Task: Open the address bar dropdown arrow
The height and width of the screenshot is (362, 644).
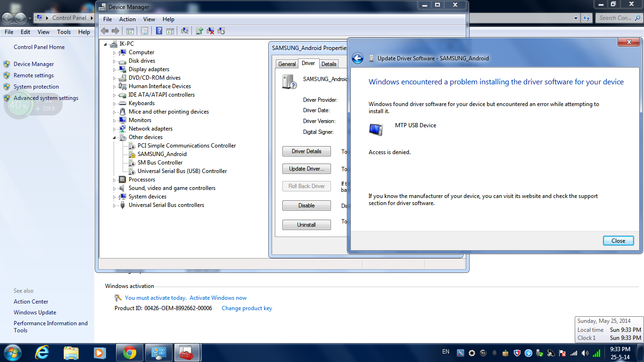Action: [576, 18]
